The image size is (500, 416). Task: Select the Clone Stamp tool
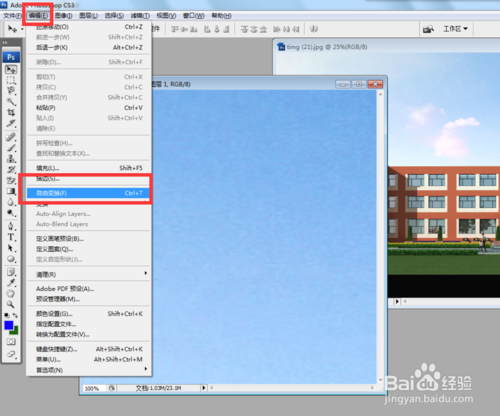coord(11,158)
